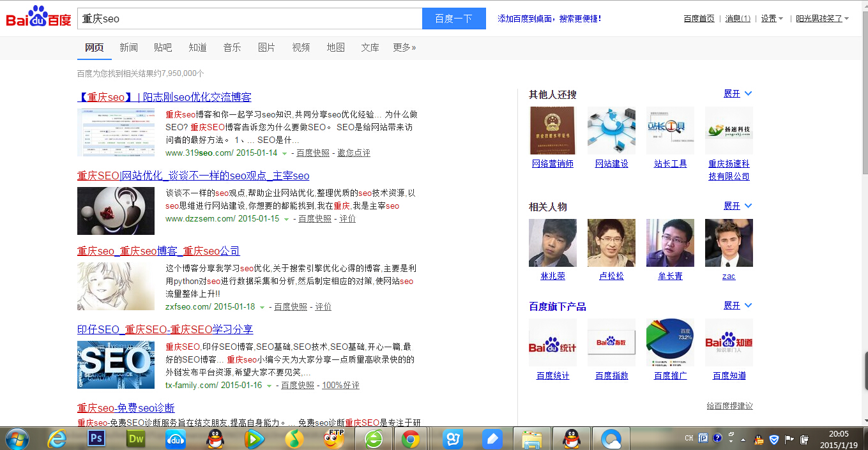Open result 重庆seo_重庆seo博客_重庆seo公司
This screenshot has height=450, width=868.
click(x=158, y=251)
